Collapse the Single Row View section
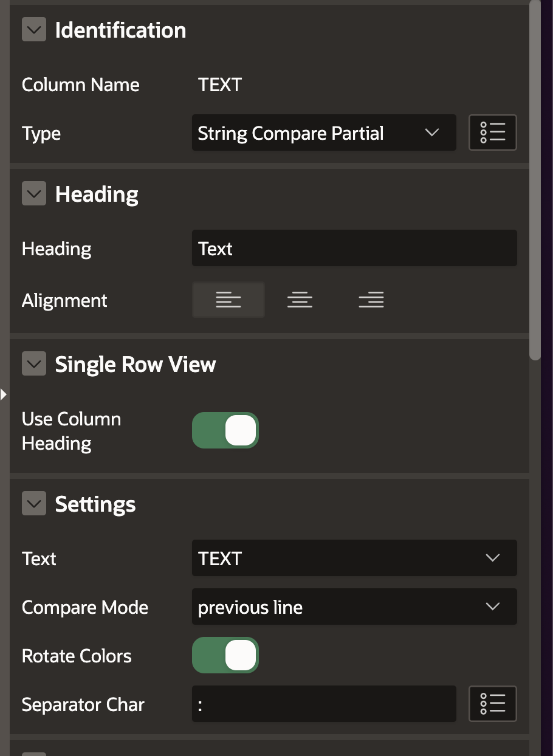This screenshot has height=756, width=553. click(x=34, y=364)
